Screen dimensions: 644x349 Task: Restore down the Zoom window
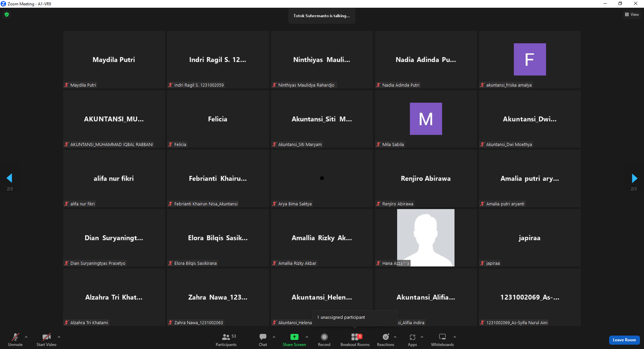pyautogui.click(x=620, y=4)
